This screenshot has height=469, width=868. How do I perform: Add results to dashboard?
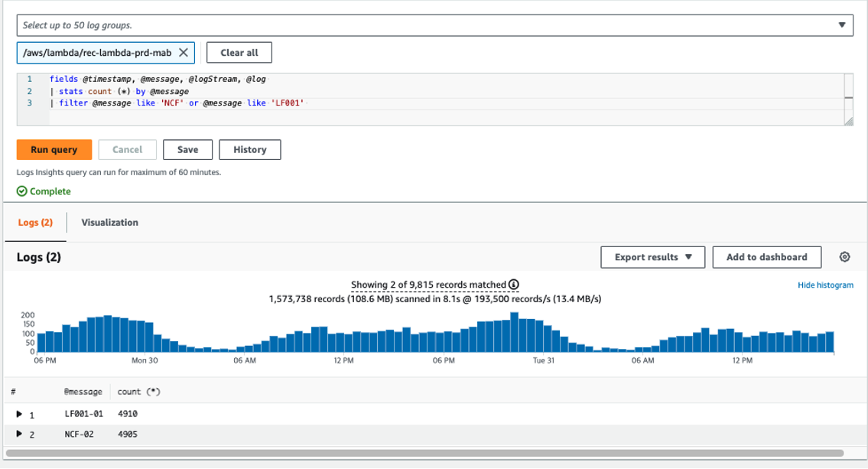coord(767,257)
